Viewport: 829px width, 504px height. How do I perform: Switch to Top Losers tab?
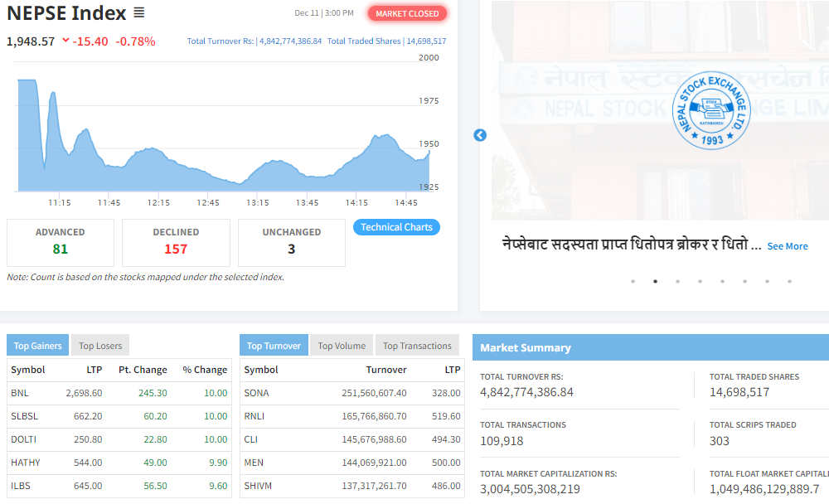coord(100,346)
